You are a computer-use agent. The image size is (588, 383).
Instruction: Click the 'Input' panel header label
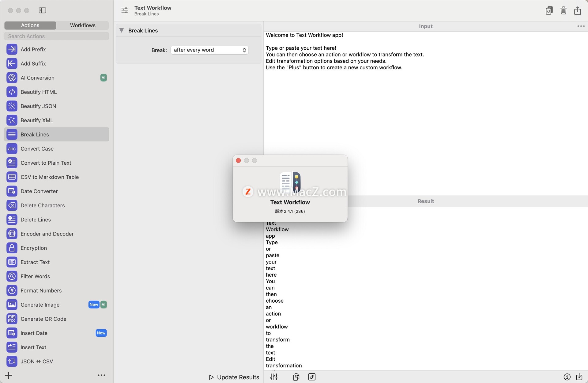tap(426, 26)
